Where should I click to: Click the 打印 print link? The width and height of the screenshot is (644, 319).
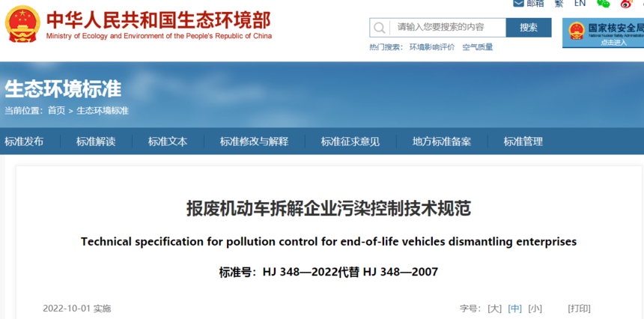click(579, 309)
